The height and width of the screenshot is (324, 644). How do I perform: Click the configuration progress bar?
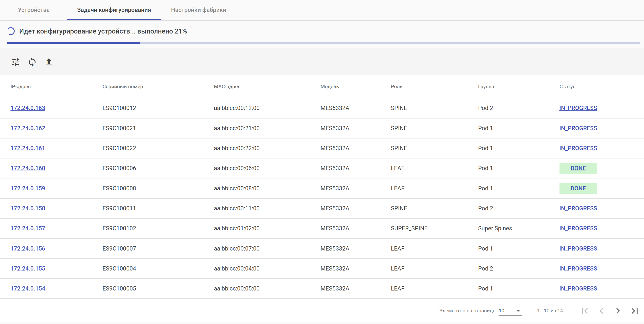[323, 43]
